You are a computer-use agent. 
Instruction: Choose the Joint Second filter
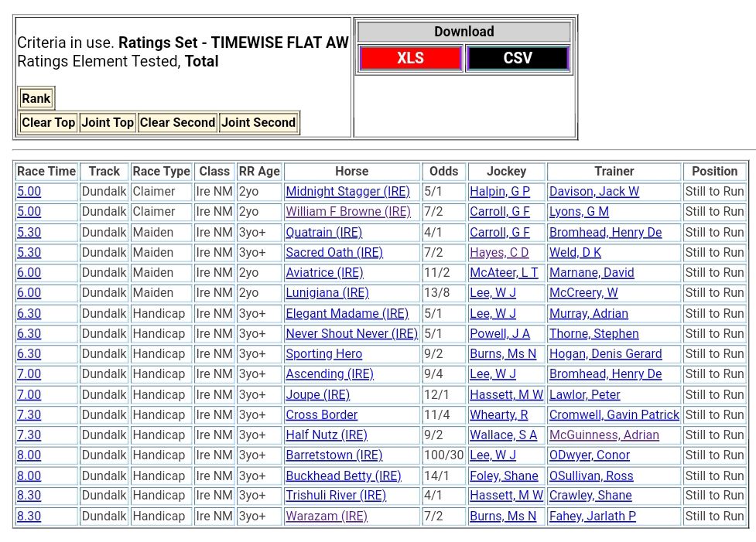(x=258, y=122)
